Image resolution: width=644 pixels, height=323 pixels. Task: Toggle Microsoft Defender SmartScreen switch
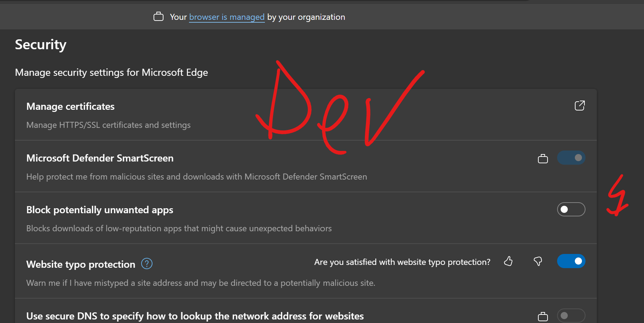tap(571, 158)
